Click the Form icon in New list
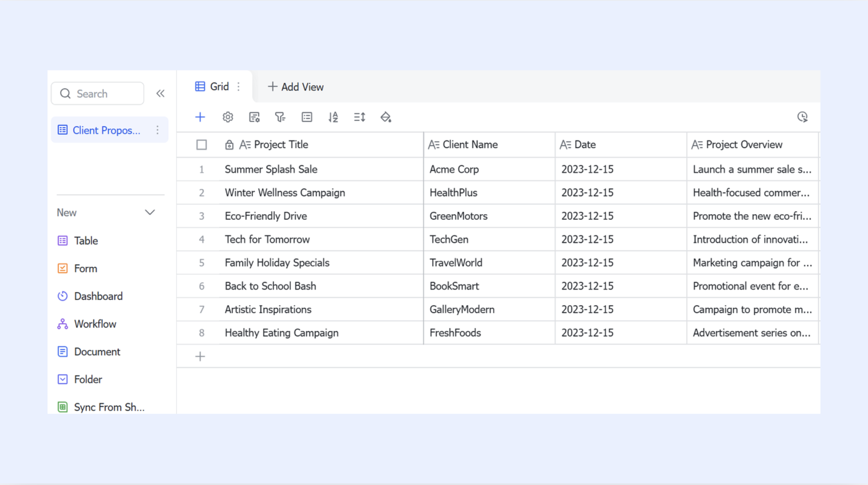This screenshot has width=868, height=485. click(x=62, y=268)
